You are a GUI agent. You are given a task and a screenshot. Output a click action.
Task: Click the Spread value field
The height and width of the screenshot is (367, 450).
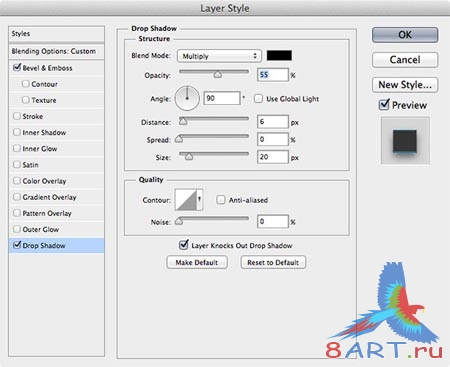272,139
